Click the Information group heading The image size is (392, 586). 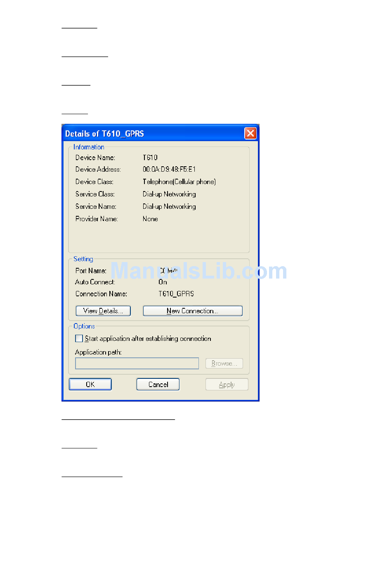coord(89,147)
